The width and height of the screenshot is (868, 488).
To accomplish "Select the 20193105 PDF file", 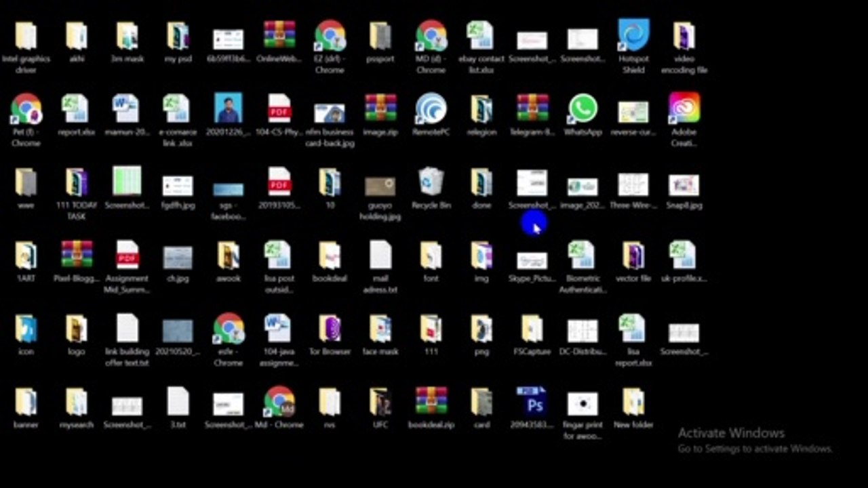I will click(279, 182).
